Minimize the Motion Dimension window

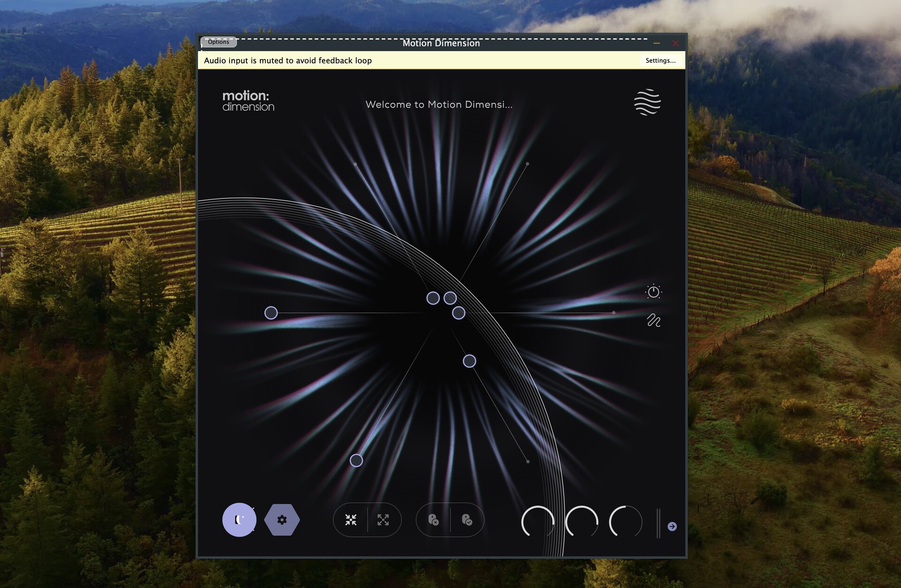coord(657,43)
